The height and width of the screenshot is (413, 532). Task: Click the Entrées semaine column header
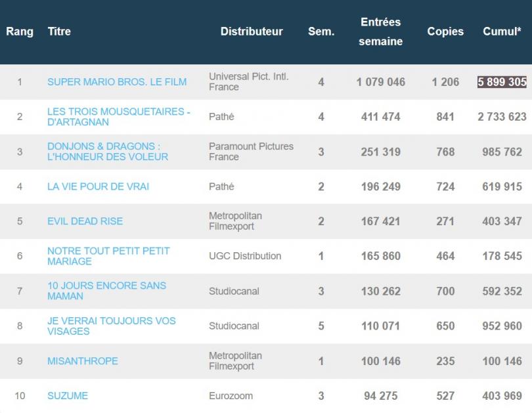tap(381, 32)
